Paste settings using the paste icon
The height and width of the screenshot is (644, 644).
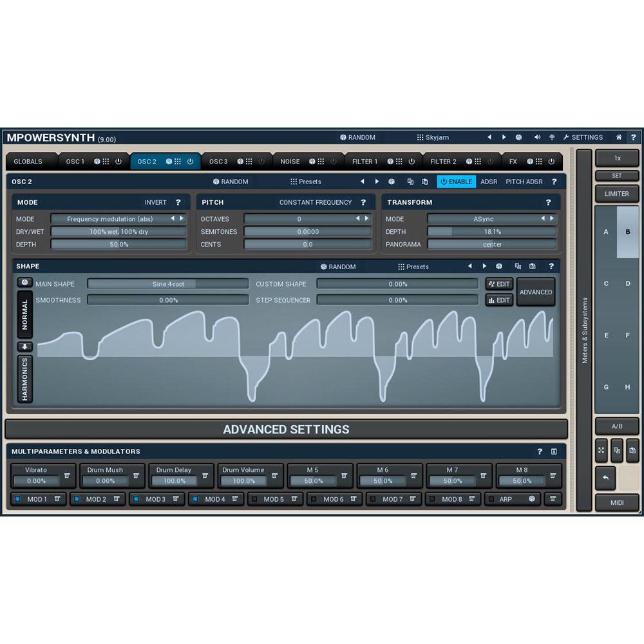532,266
